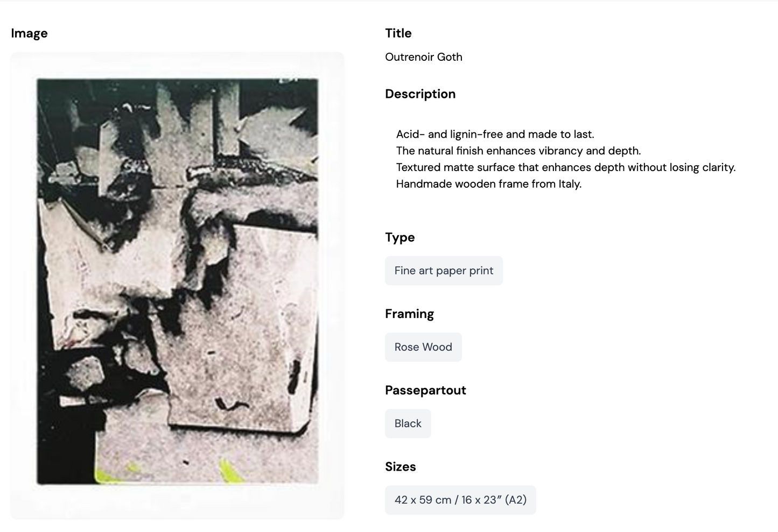Select the Black passepartout chip

click(408, 423)
